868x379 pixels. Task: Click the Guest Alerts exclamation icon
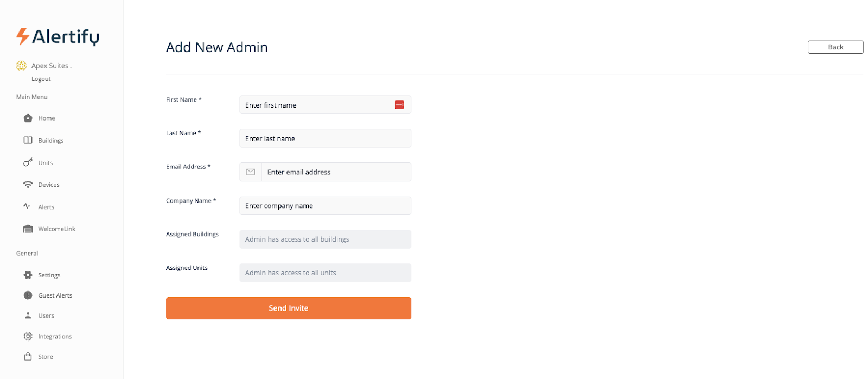tap(28, 295)
